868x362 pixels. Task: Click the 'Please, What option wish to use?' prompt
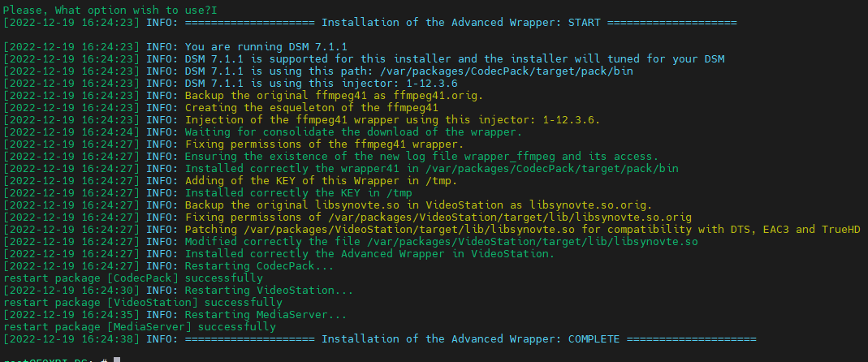[x=107, y=10]
